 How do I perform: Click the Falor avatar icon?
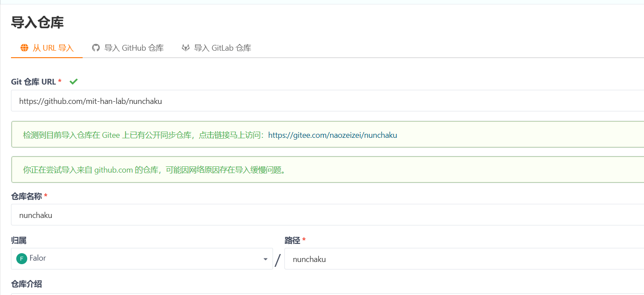(x=22, y=259)
